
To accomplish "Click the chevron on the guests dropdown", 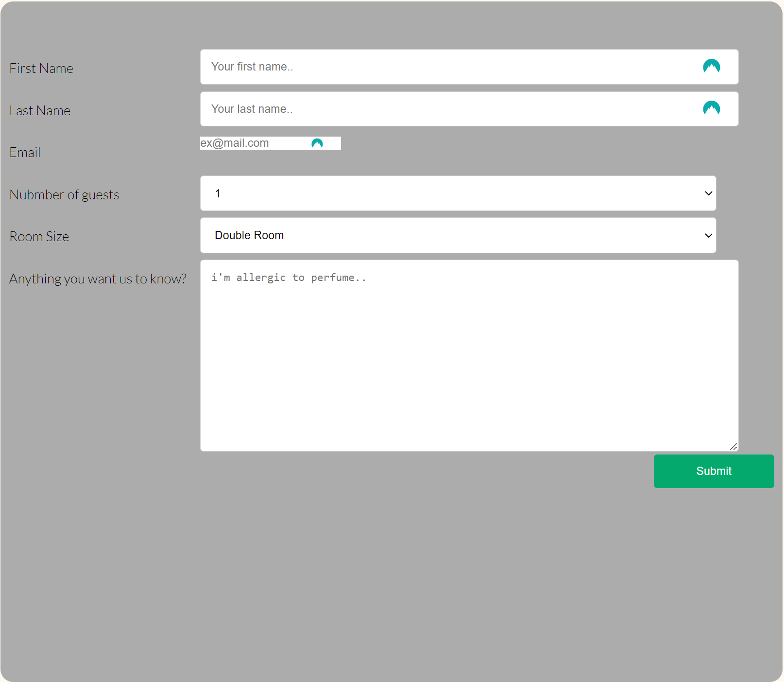I will 708,193.
